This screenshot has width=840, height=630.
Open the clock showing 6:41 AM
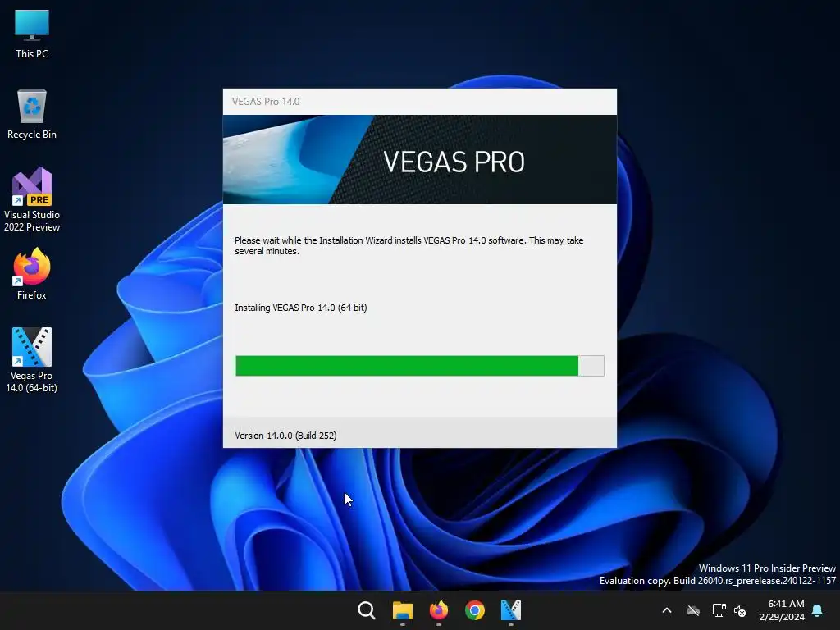pyautogui.click(x=782, y=610)
